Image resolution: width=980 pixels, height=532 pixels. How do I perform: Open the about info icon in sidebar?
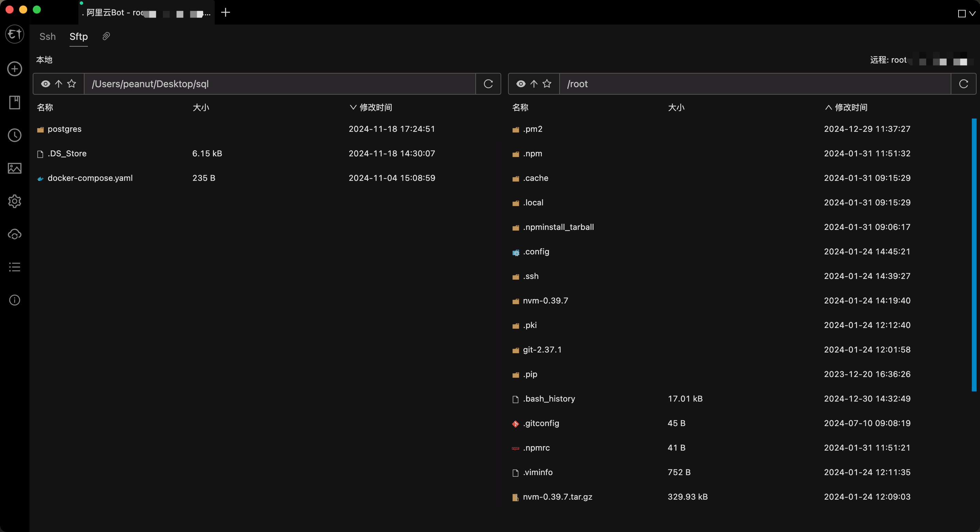click(14, 300)
